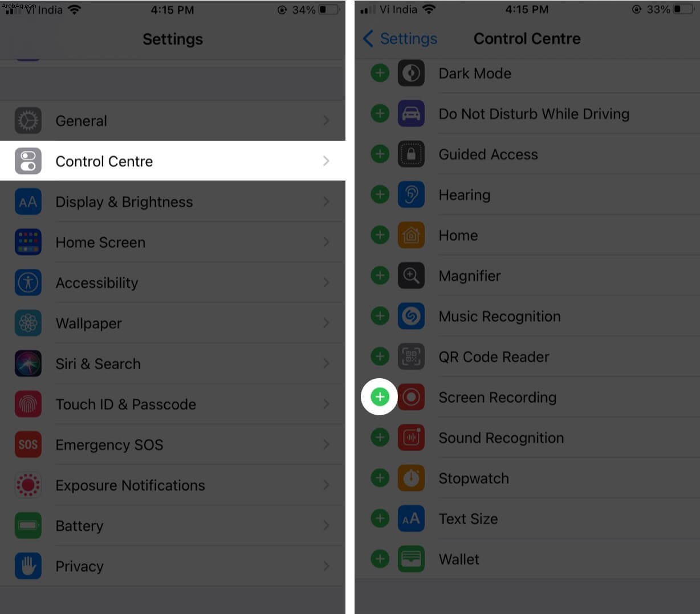Open the Screen Recording icon

pyautogui.click(x=411, y=397)
